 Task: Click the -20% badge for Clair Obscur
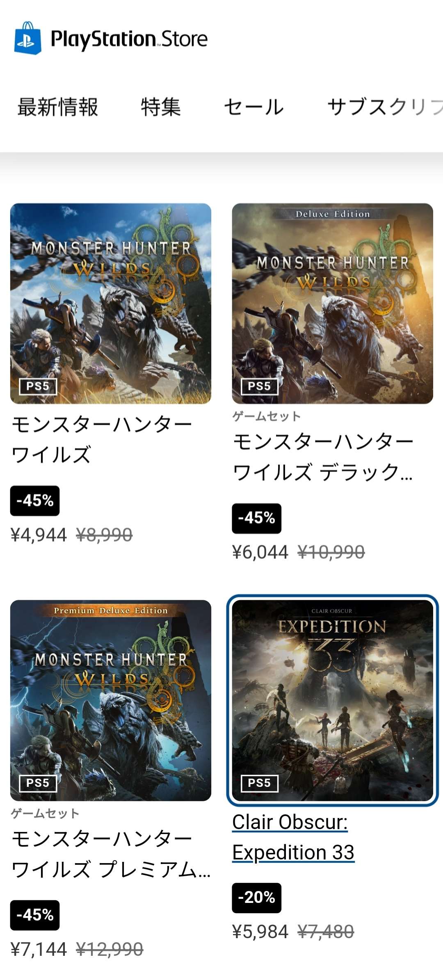point(256,898)
